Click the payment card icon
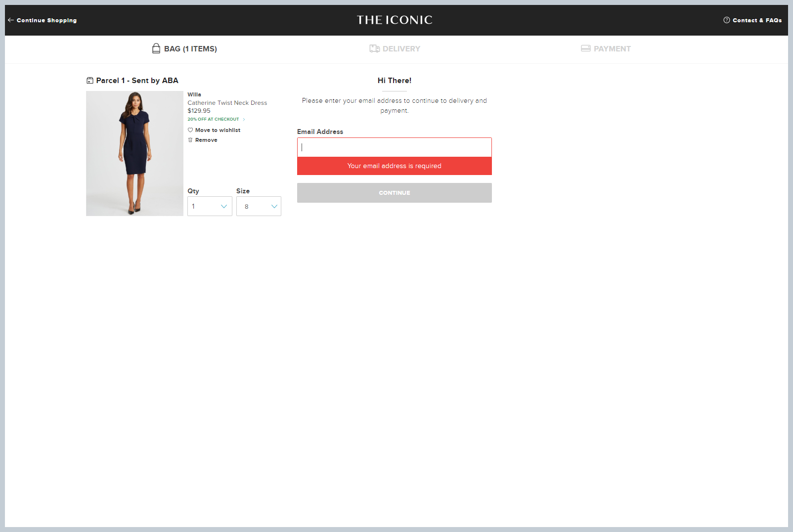793x532 pixels. tap(585, 48)
